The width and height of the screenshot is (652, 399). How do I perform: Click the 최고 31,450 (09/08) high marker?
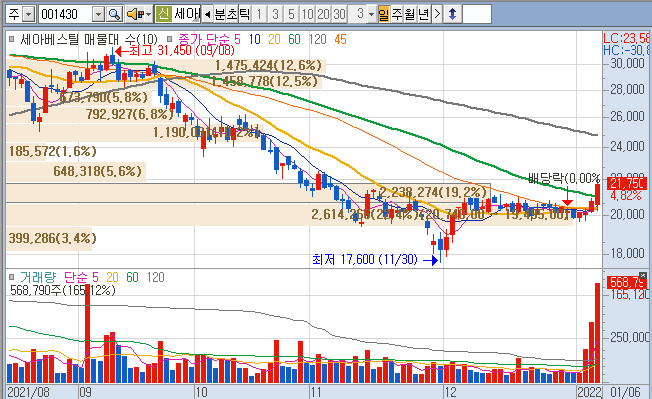pyautogui.click(x=175, y=51)
